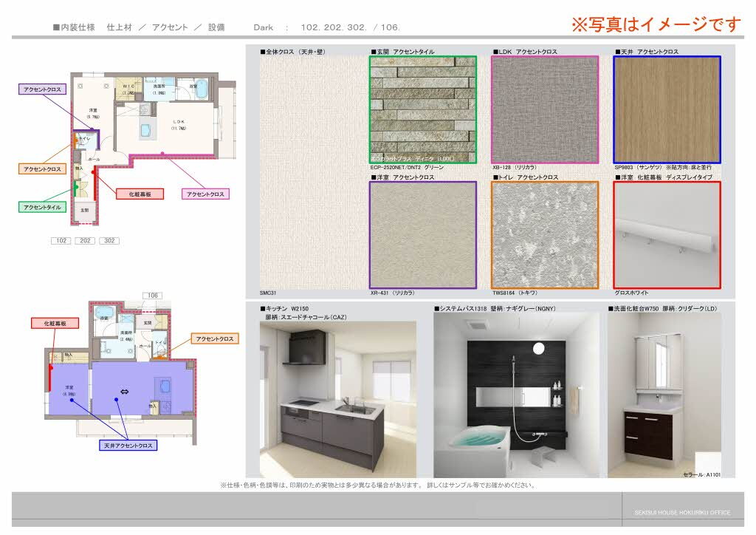Click the green アクセントタイル callout label
Viewport: 756px width, 535px height.
(42, 207)
